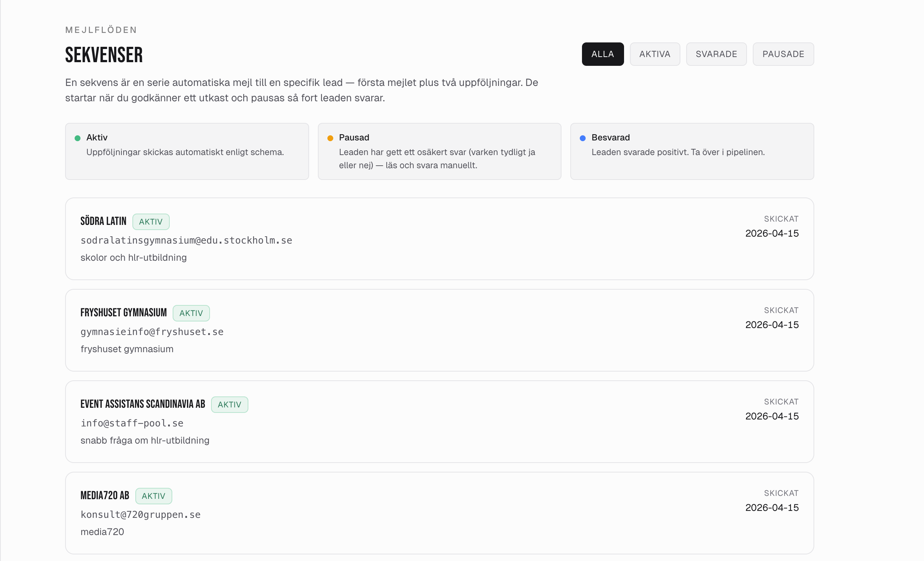
Task: Show the SVARADE sequences filter
Action: (x=716, y=54)
